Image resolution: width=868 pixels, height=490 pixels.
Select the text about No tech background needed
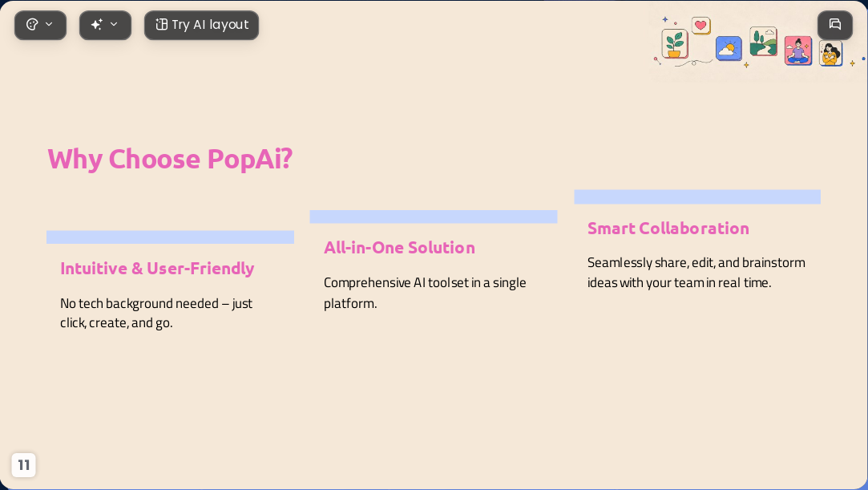pyautogui.click(x=156, y=313)
